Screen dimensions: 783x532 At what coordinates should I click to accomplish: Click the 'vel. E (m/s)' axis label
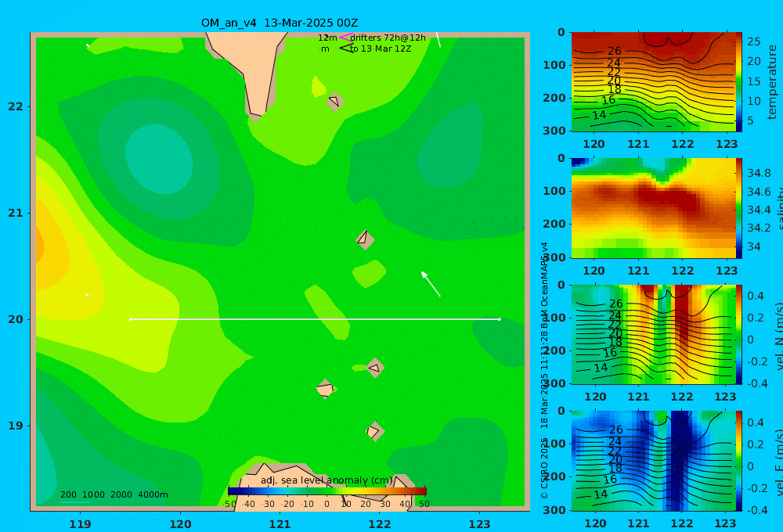pos(778,462)
